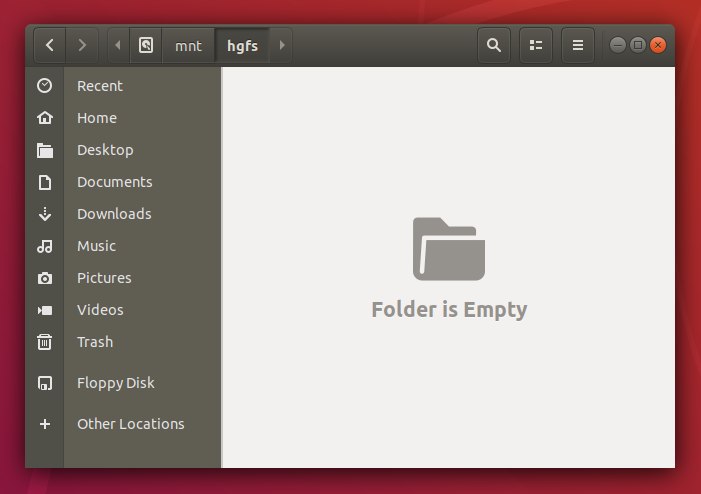701x494 pixels.
Task: Maximize the file manager window
Action: point(638,45)
